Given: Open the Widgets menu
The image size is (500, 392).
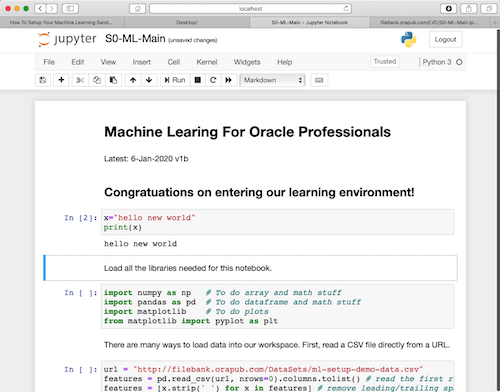Looking at the screenshot, I should 247,62.
